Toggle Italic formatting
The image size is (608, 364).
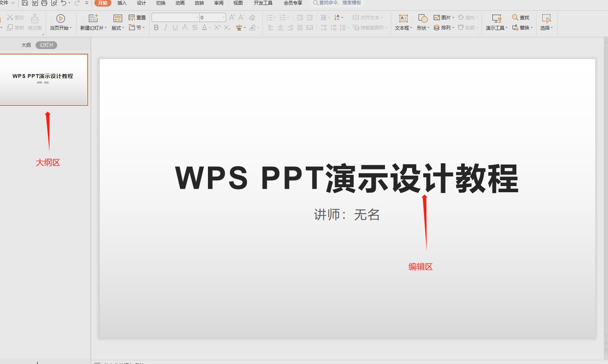click(166, 27)
